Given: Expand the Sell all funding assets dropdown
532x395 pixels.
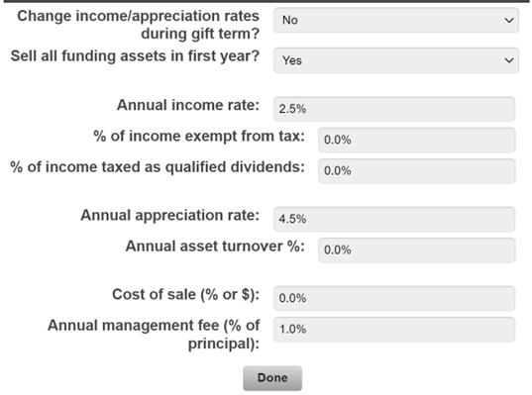Looking at the screenshot, I should pyautogui.click(x=396, y=60).
